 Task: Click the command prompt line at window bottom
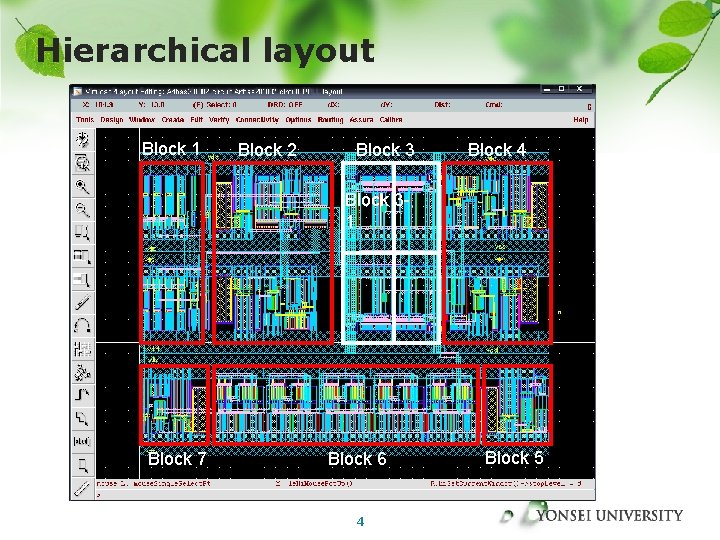click(x=344, y=495)
